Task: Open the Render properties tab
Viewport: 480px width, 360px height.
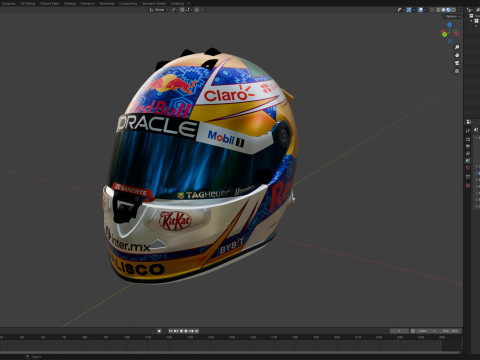Action: 468,139
